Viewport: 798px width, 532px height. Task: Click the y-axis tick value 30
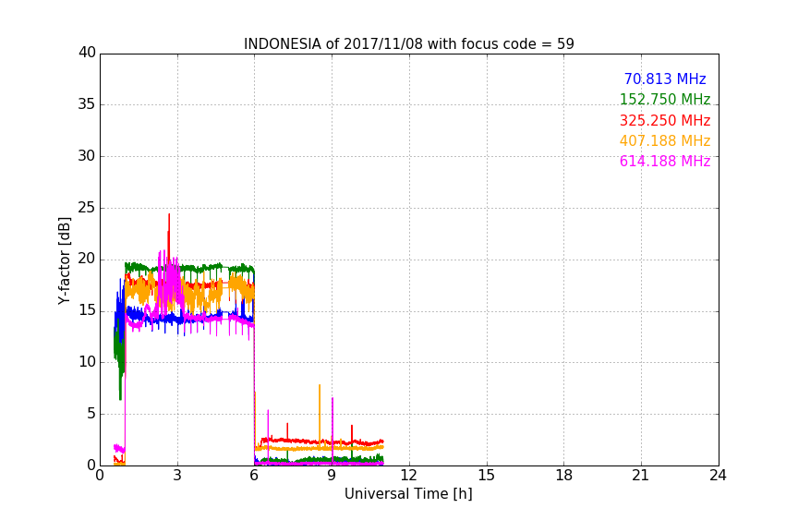click(x=87, y=156)
